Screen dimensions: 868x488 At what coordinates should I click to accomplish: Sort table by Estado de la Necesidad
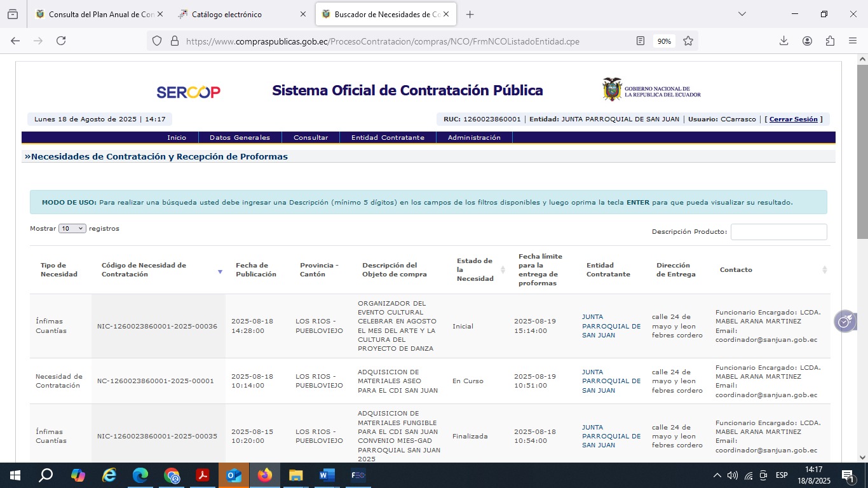coord(502,270)
